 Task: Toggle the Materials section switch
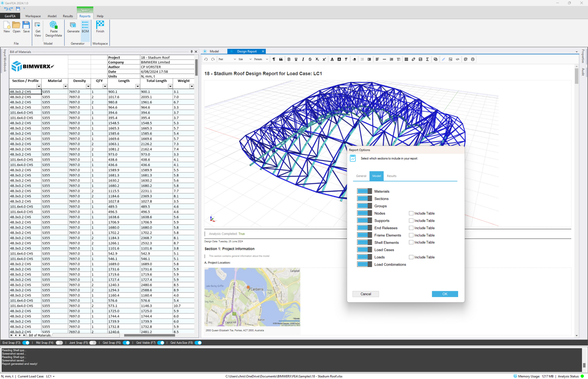pyautogui.click(x=364, y=191)
